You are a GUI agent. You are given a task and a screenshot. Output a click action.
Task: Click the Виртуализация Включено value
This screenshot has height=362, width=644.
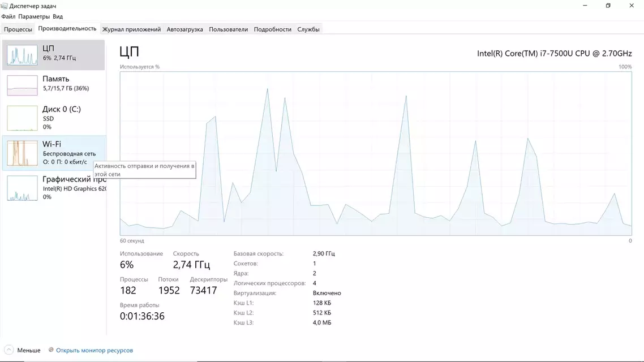(327, 293)
